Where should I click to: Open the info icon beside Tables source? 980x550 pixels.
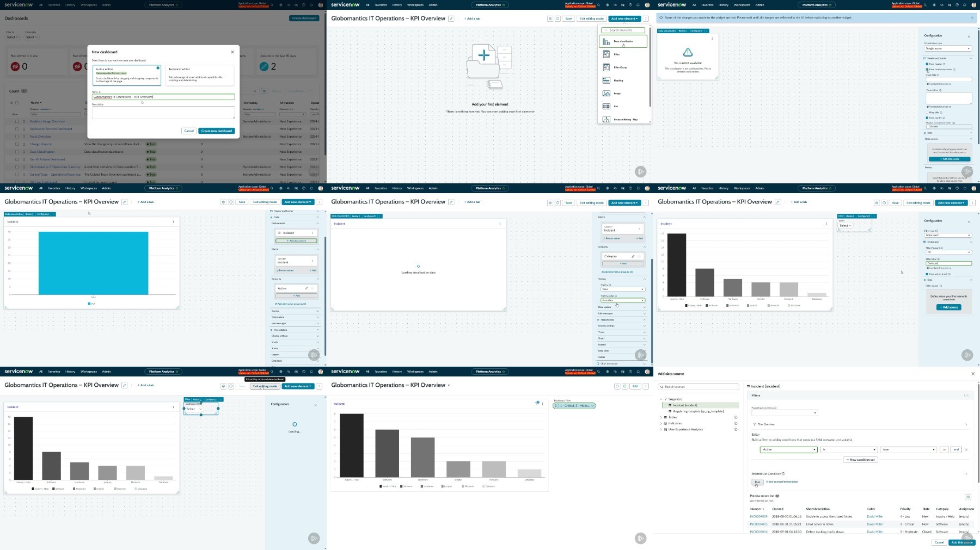(736, 417)
